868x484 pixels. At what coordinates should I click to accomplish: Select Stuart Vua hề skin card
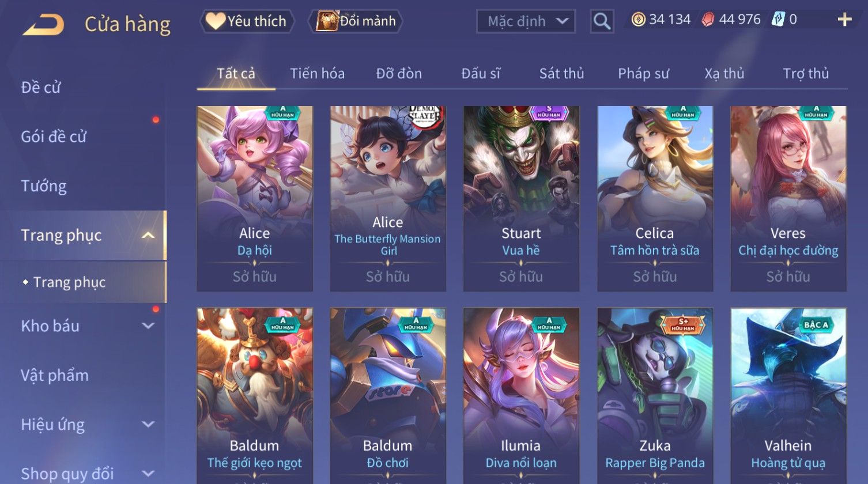tap(521, 198)
